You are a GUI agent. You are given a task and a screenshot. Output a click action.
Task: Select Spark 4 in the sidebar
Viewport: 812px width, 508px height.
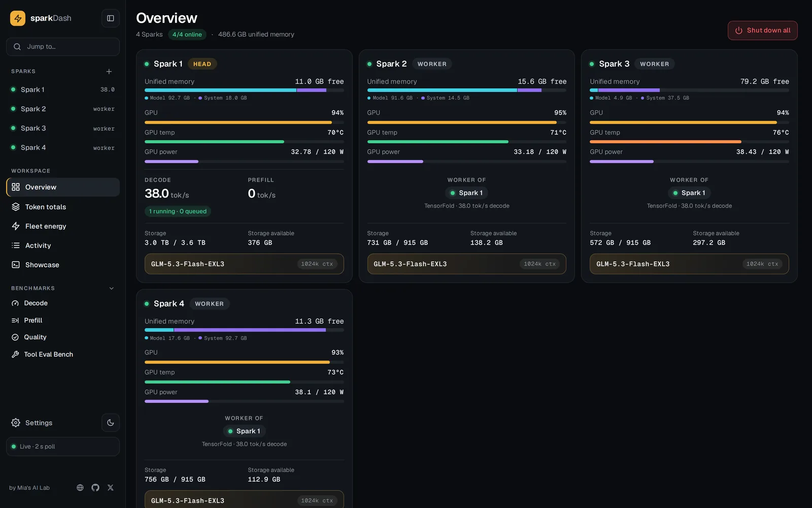(x=63, y=147)
